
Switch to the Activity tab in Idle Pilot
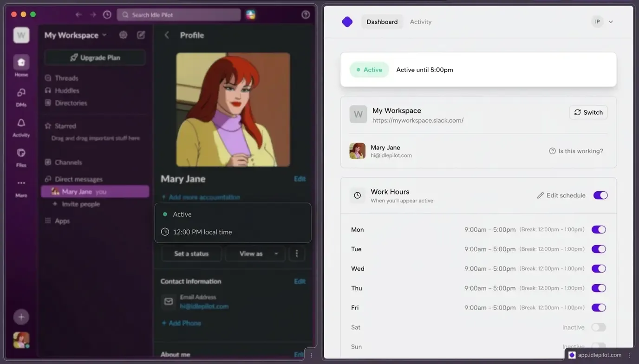click(x=420, y=21)
